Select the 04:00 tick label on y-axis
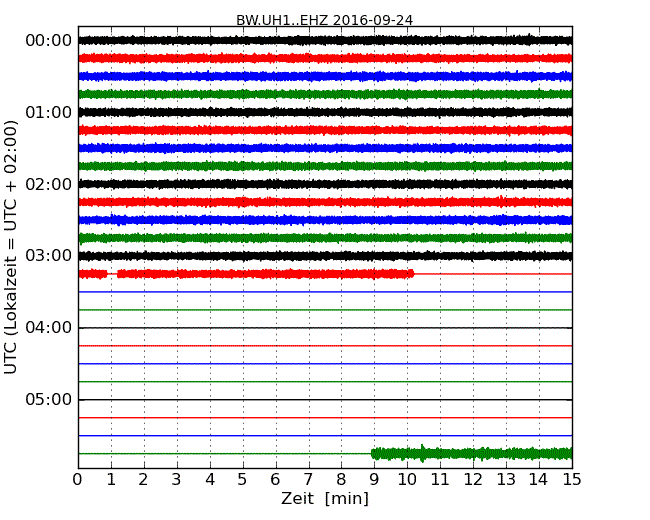This screenshot has height=520, width=650. (48, 328)
